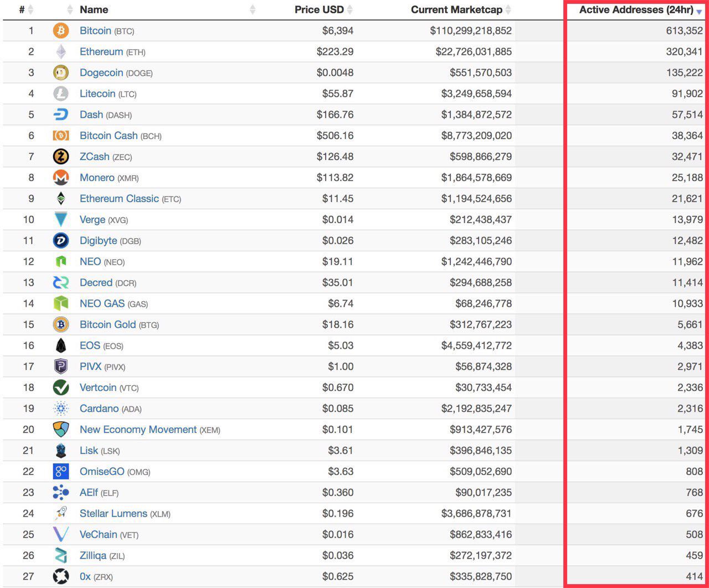Select PIVX price $1.00
This screenshot has height=588, width=709.
point(341,367)
